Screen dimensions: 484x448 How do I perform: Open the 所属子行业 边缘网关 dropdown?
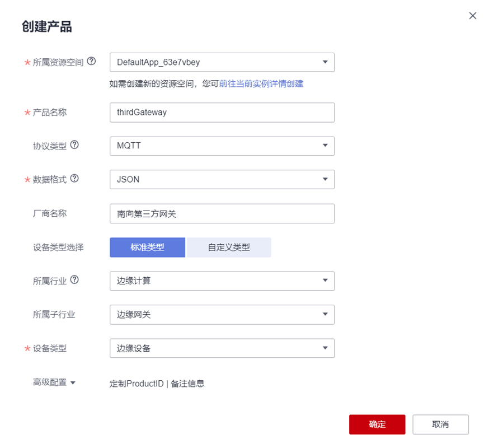tap(222, 314)
